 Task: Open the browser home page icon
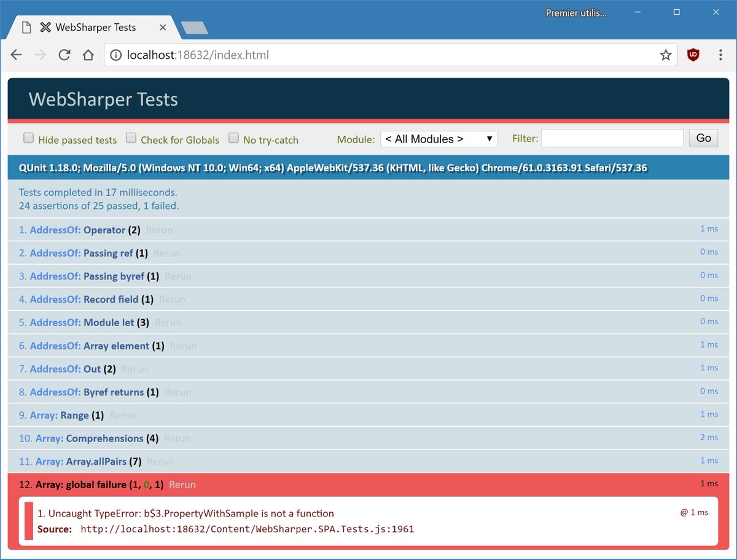[x=88, y=55]
